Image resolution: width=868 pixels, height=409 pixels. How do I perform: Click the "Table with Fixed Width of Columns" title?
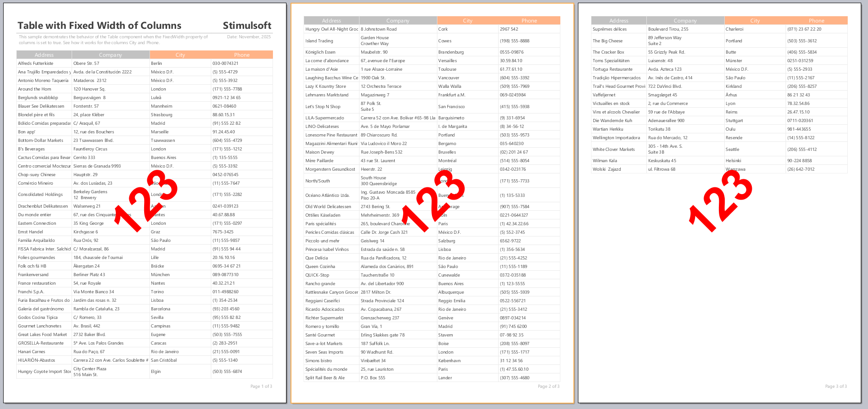coord(99,26)
